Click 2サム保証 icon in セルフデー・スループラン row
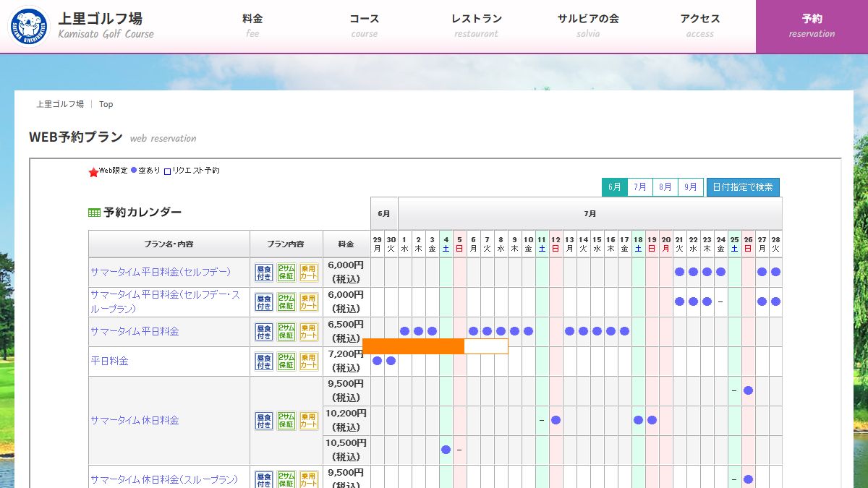Screen dimensions: 868x488 [x=286, y=302]
